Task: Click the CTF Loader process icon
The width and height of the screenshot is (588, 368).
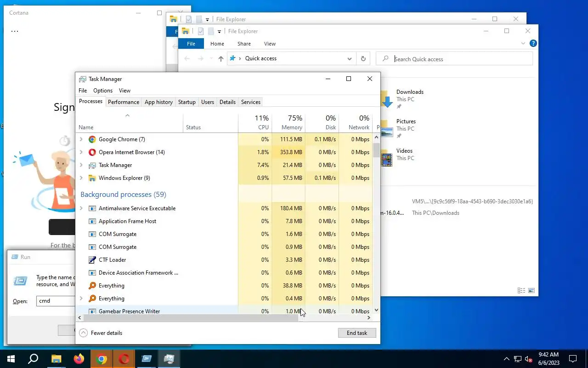Action: (92, 260)
